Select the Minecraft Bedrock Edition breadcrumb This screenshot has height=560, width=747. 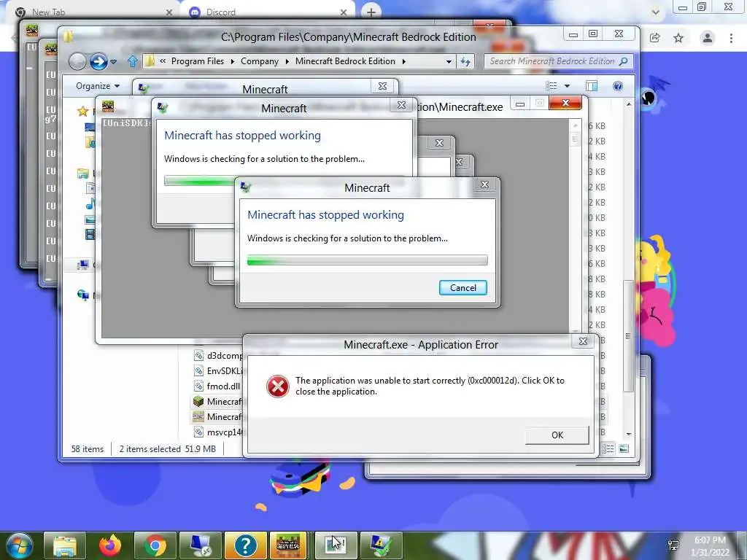click(345, 61)
